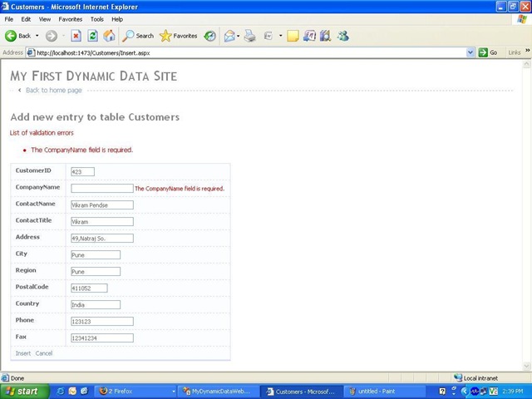Open the History clock icon
The image size is (532, 399).
[x=209, y=36]
